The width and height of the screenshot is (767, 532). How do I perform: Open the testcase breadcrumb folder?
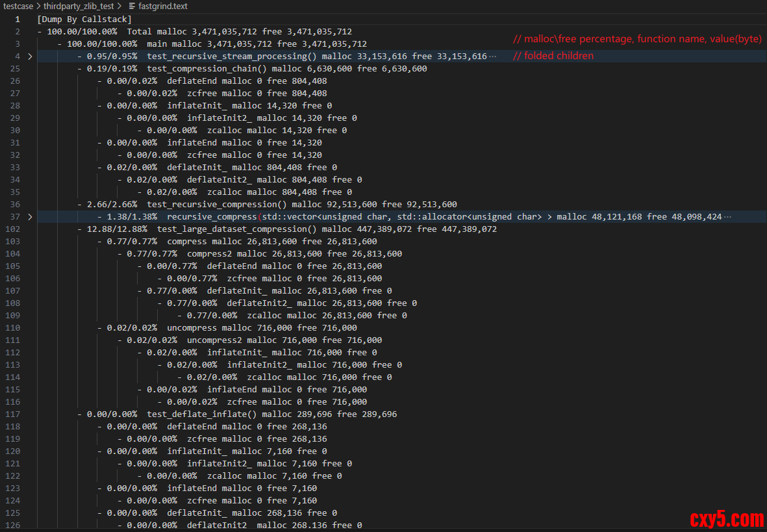coord(18,6)
